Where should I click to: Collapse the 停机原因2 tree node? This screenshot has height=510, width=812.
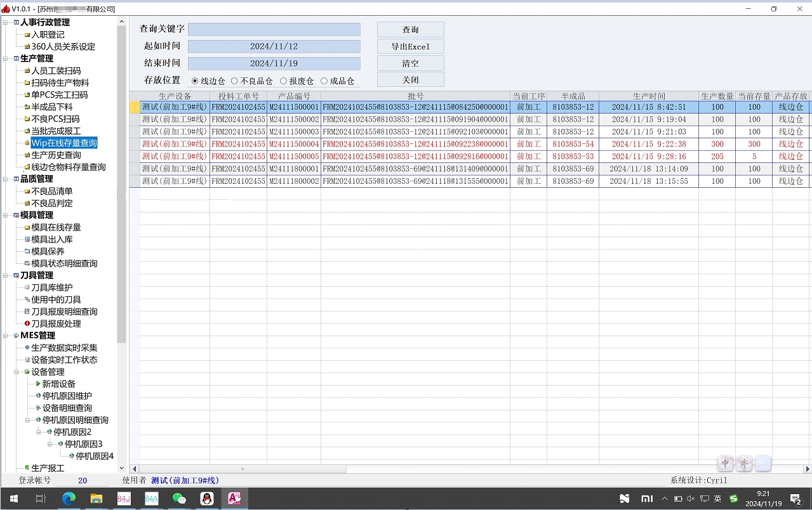[x=39, y=433]
